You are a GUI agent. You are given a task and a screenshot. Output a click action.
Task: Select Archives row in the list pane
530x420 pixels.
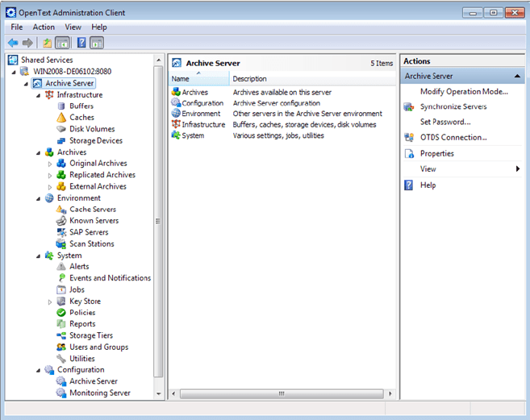[x=282, y=92]
